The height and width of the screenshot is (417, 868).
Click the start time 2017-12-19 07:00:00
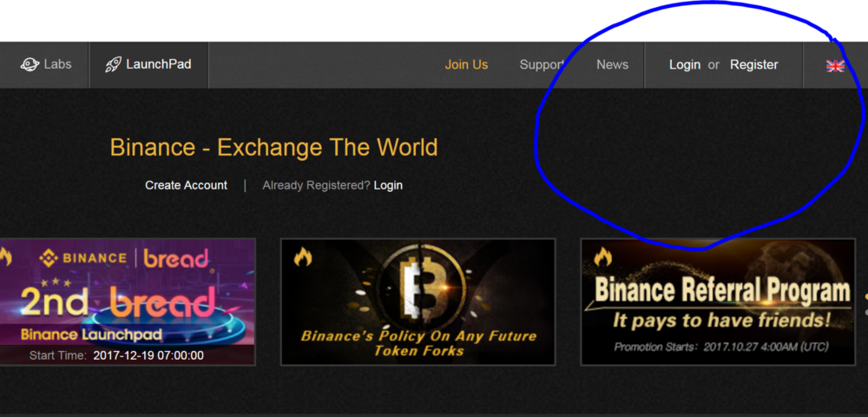(x=148, y=355)
